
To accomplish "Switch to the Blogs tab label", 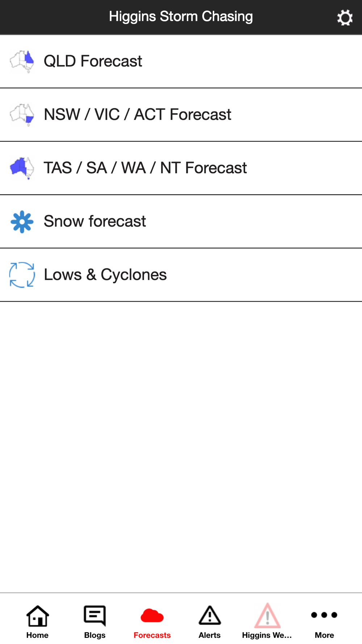I will coord(95,635).
